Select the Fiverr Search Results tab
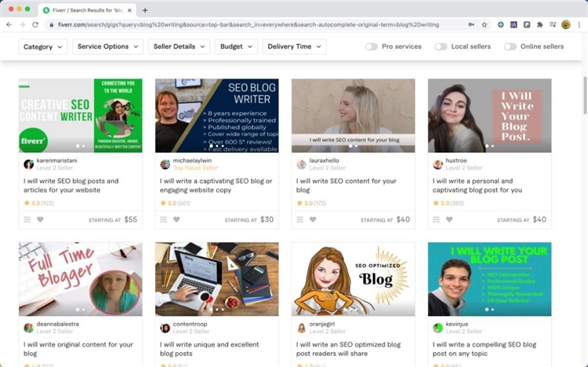The height and width of the screenshot is (367, 588). [x=86, y=9]
